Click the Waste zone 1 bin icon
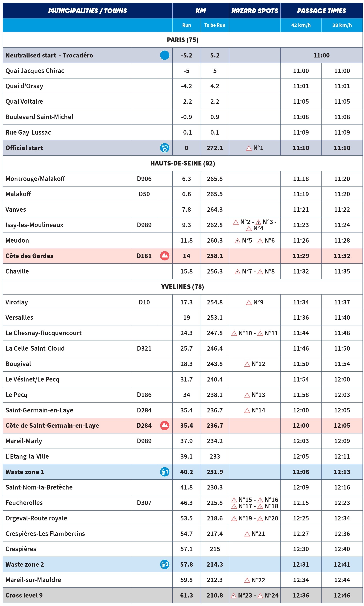The image size is (364, 606). (x=164, y=472)
